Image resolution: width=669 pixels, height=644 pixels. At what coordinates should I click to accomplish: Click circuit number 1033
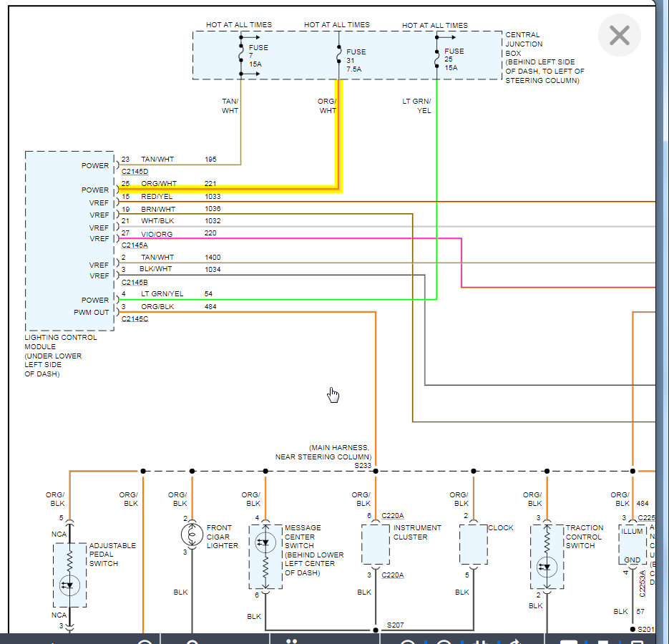213,196
